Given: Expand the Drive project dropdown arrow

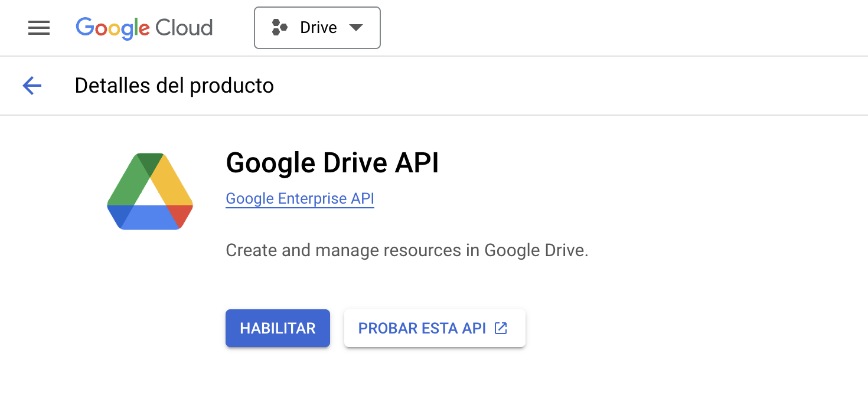Looking at the screenshot, I should tap(355, 28).
